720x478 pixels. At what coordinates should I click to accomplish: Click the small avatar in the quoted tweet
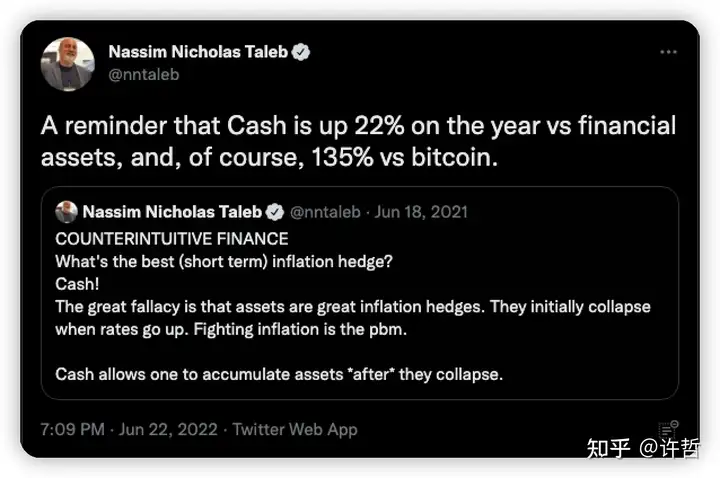point(66,212)
